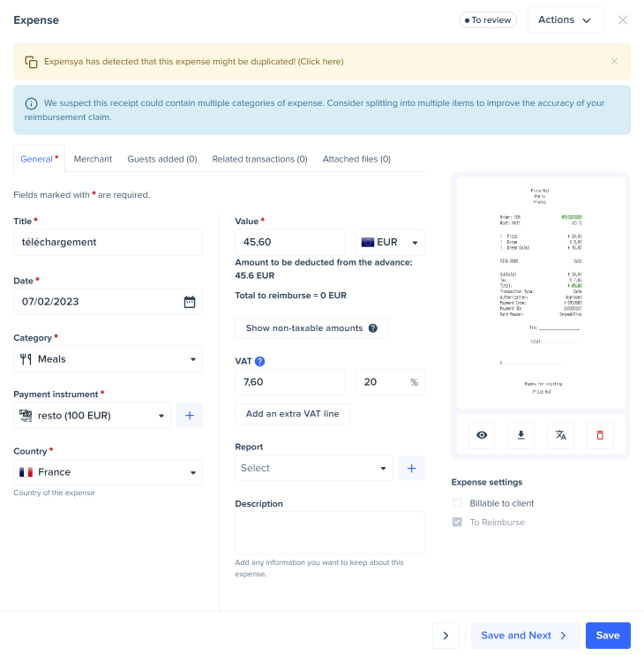Click the Meals fork and knife icon
This screenshot has width=644, height=655.
[x=26, y=358]
